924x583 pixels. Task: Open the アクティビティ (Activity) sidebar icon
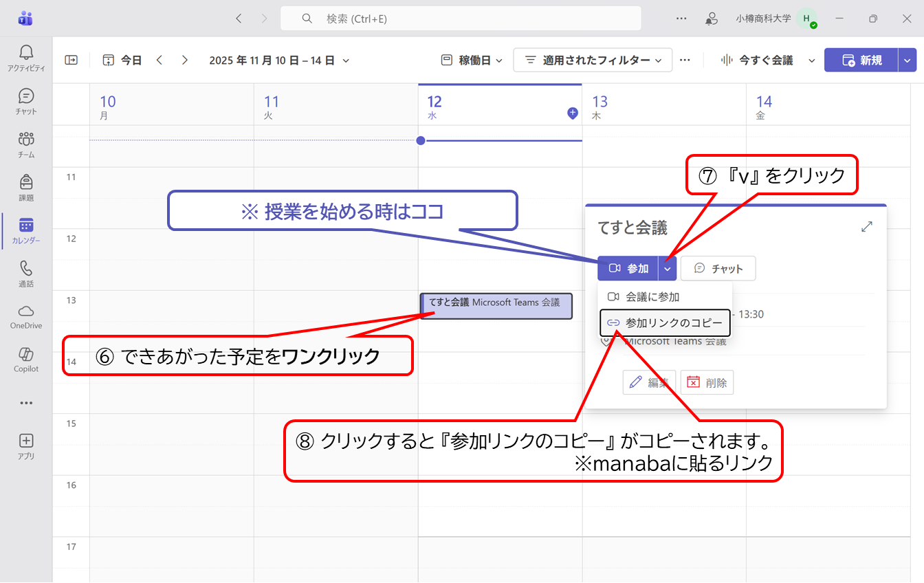click(x=26, y=58)
